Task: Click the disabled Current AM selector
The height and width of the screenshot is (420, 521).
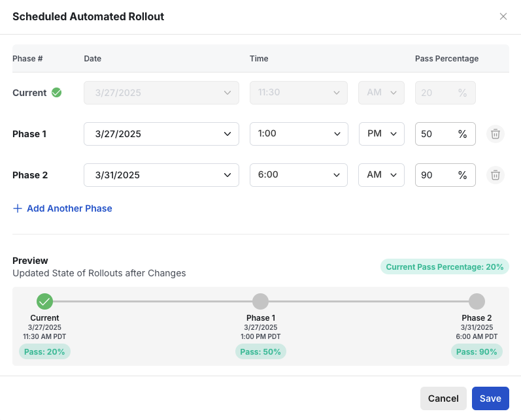Action: (x=381, y=93)
